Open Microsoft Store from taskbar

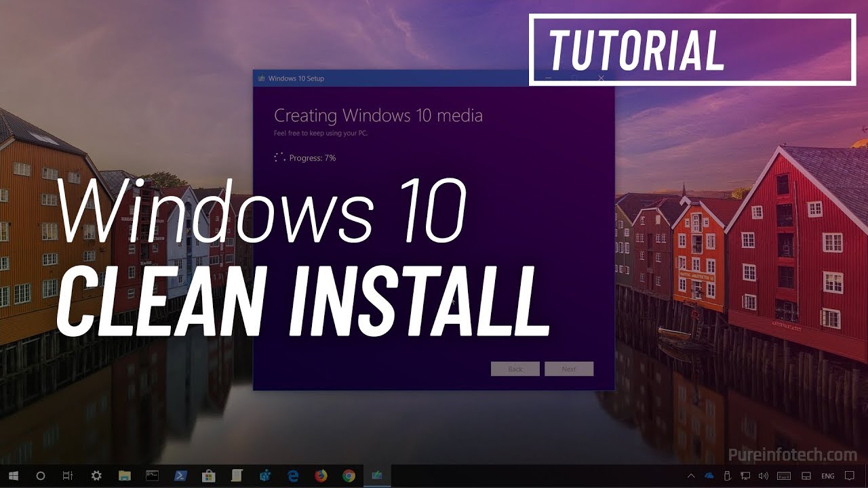tap(210, 476)
